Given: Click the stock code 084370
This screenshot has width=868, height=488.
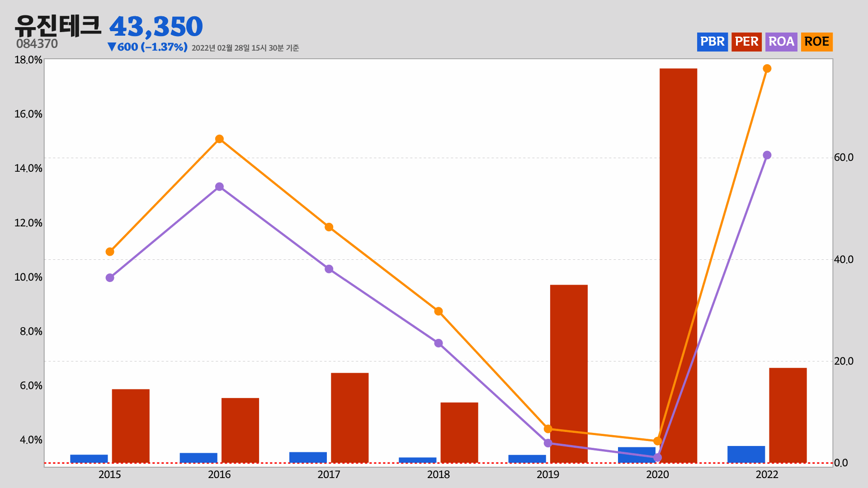Looking at the screenshot, I should [x=37, y=44].
